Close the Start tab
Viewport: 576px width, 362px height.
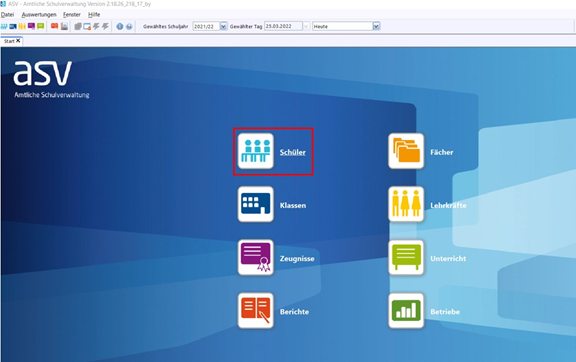tap(18, 41)
